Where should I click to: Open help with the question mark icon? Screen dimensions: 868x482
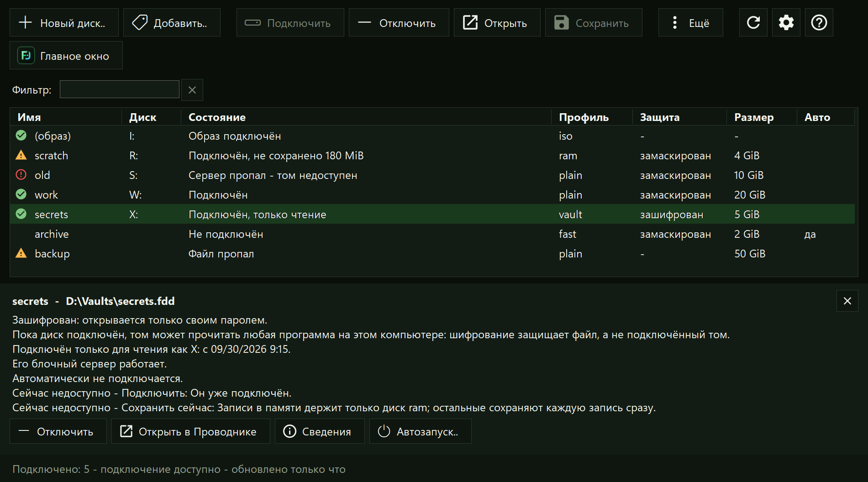click(819, 22)
